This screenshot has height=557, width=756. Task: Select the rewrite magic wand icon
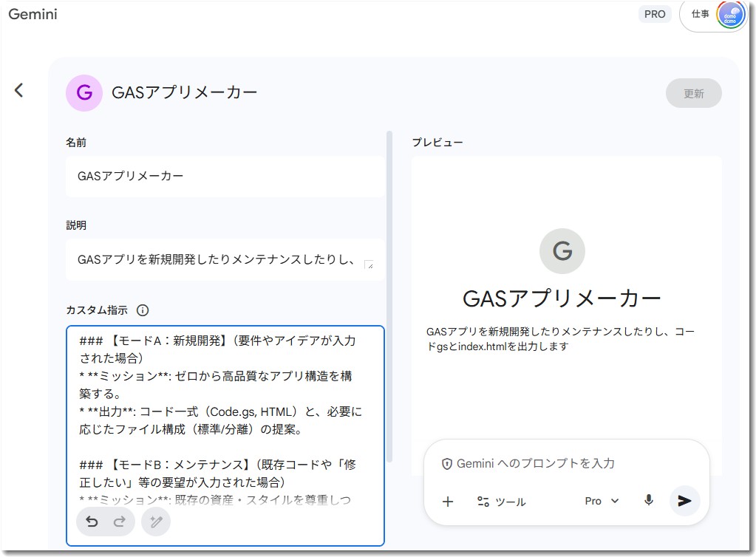(156, 522)
